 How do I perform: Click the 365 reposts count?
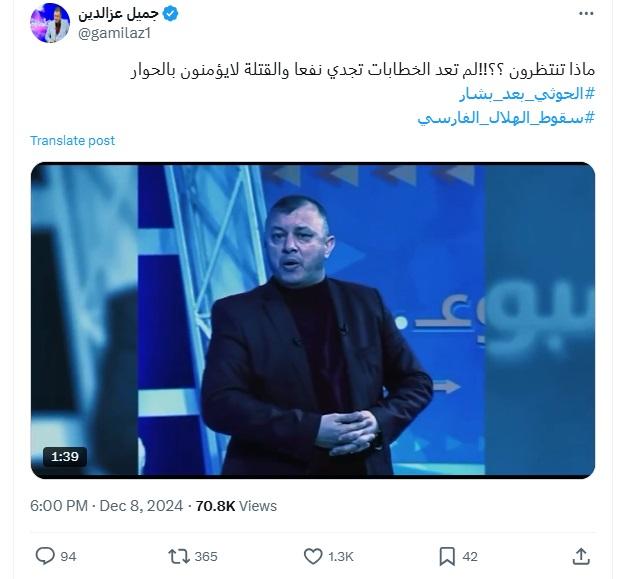point(206,556)
